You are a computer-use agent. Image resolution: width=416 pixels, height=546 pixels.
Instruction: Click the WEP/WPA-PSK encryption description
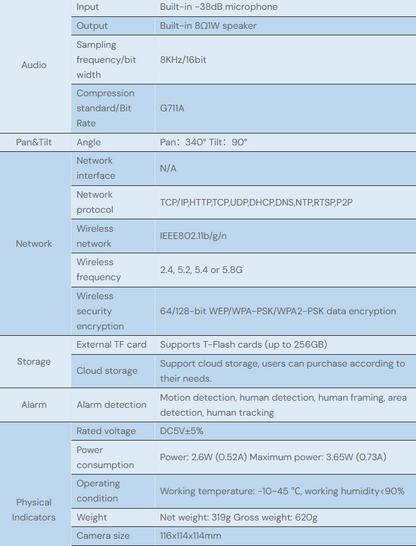[x=278, y=311]
